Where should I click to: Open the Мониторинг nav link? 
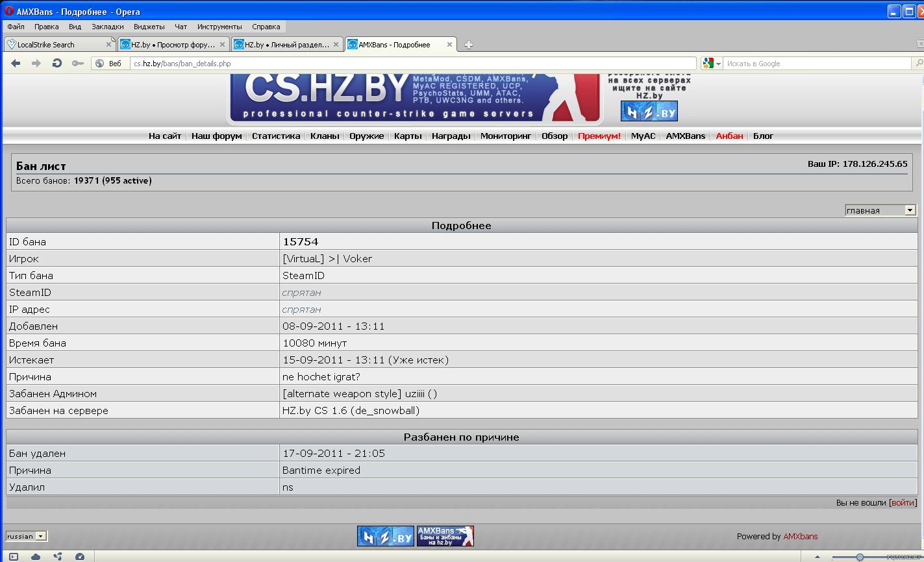506,136
